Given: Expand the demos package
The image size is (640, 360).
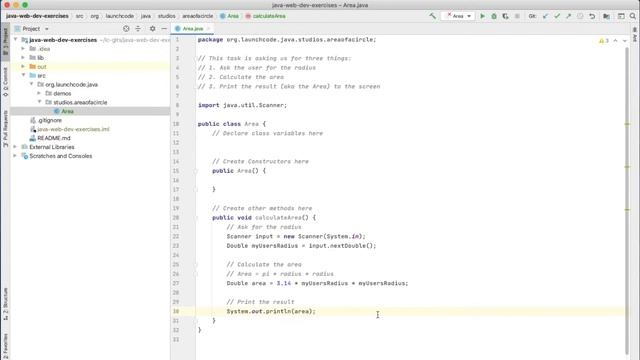Looking at the screenshot, I should (40, 93).
